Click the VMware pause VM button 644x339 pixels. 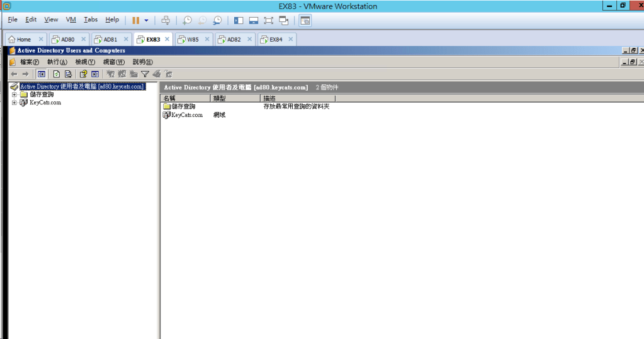click(135, 20)
